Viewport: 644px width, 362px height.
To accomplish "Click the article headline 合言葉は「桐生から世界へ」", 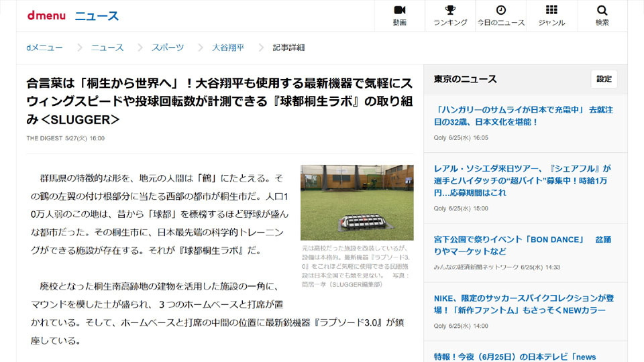I will [x=219, y=101].
